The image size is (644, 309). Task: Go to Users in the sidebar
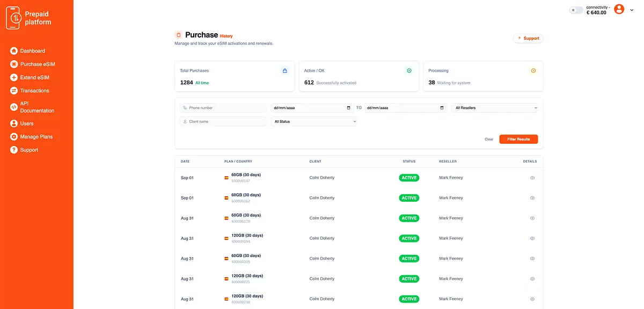[22, 123]
